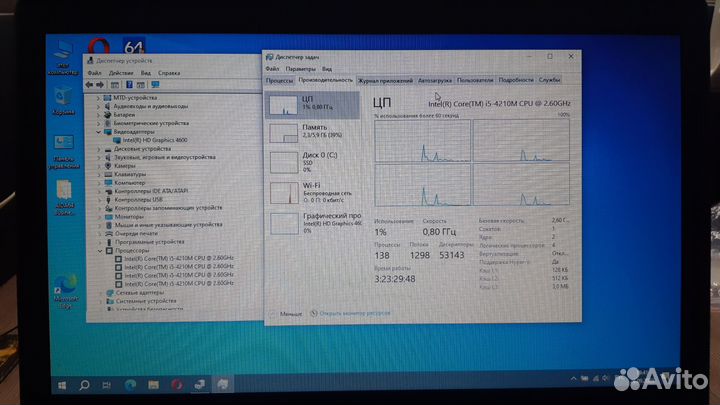The width and height of the screenshot is (720, 405).
Task: Go back in Device Manager toolbar
Action: pyautogui.click(x=89, y=85)
